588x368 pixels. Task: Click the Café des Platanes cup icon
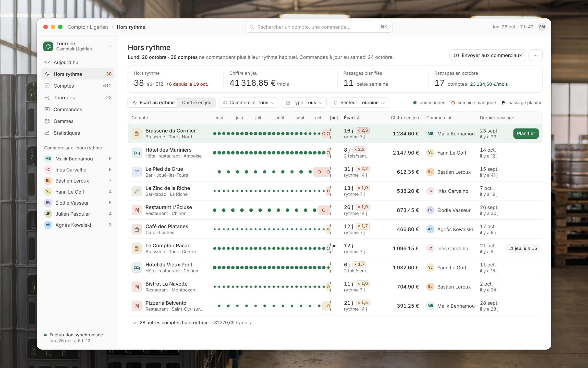(137, 229)
